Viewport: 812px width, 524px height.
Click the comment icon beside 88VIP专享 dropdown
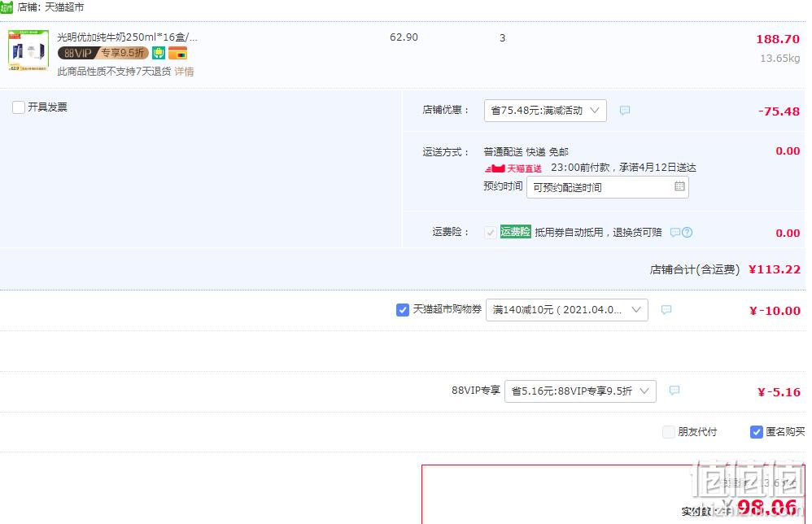click(x=674, y=391)
